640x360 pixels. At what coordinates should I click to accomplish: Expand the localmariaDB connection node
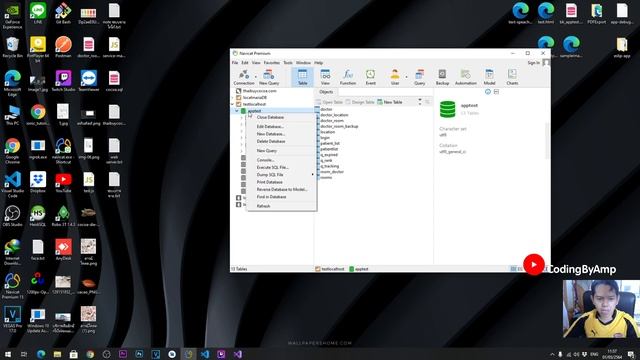tap(233, 98)
